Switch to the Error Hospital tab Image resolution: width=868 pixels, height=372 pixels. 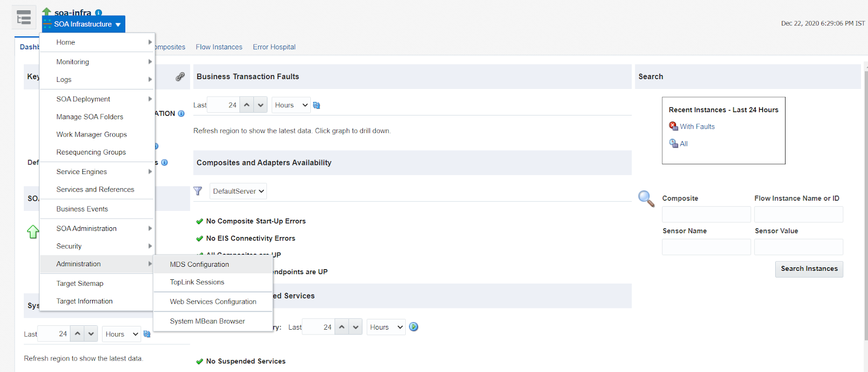pyautogui.click(x=274, y=47)
